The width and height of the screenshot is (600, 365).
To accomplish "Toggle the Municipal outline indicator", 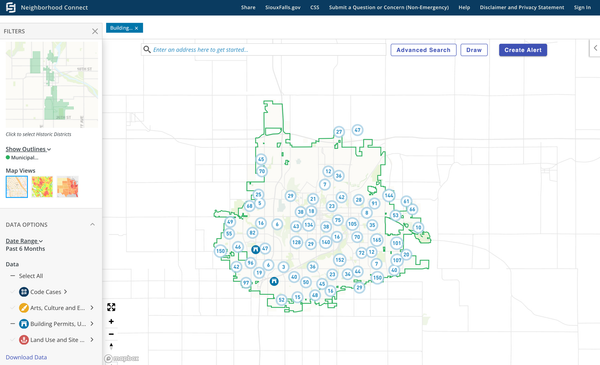I will [x=8, y=158].
